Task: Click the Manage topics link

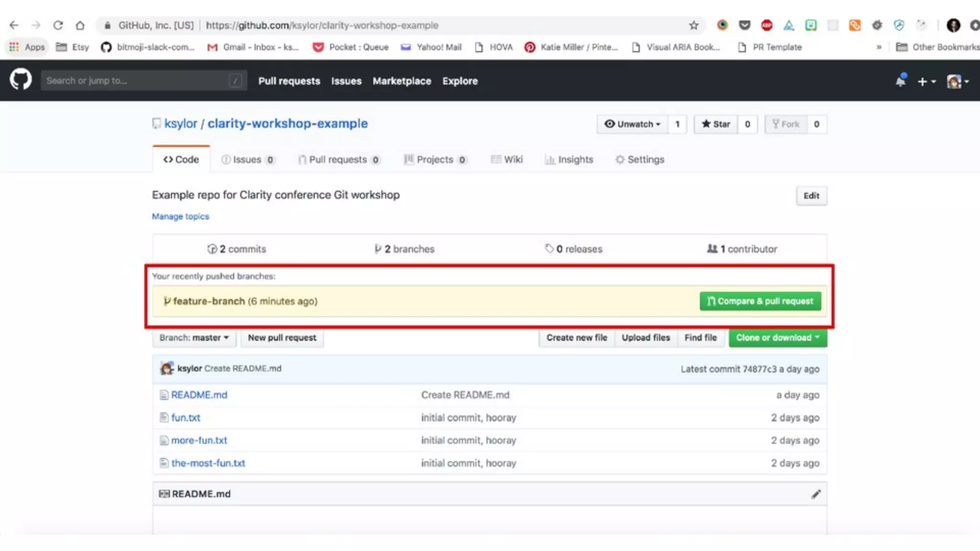Action: [x=180, y=216]
